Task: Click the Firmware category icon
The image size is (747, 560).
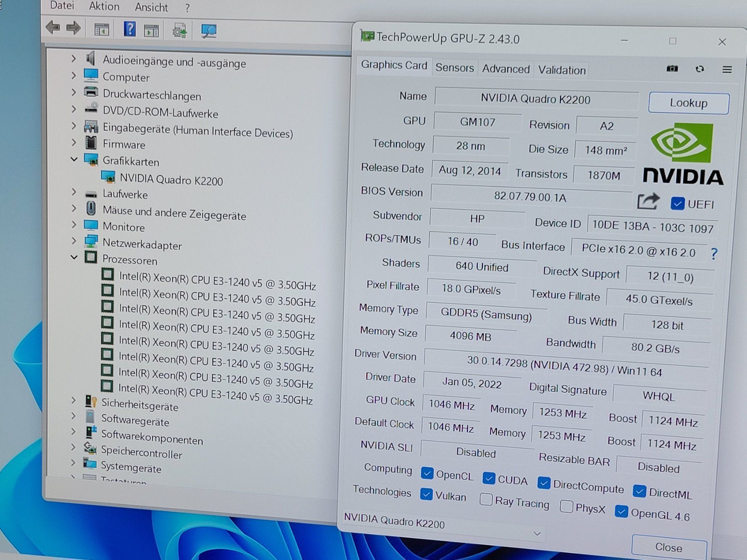Action: coord(91,142)
